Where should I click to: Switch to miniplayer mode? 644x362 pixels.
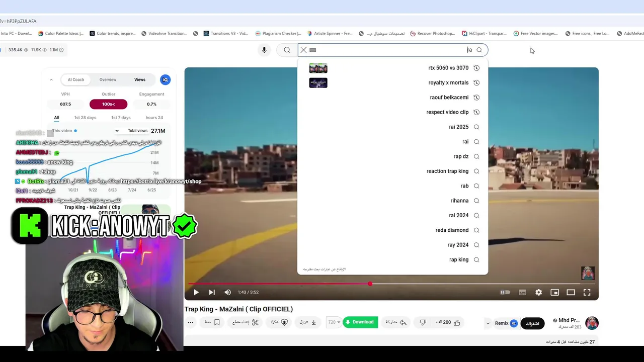tap(554, 292)
